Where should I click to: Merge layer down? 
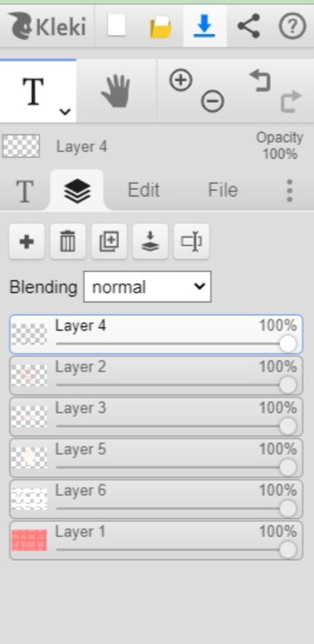pyautogui.click(x=150, y=242)
